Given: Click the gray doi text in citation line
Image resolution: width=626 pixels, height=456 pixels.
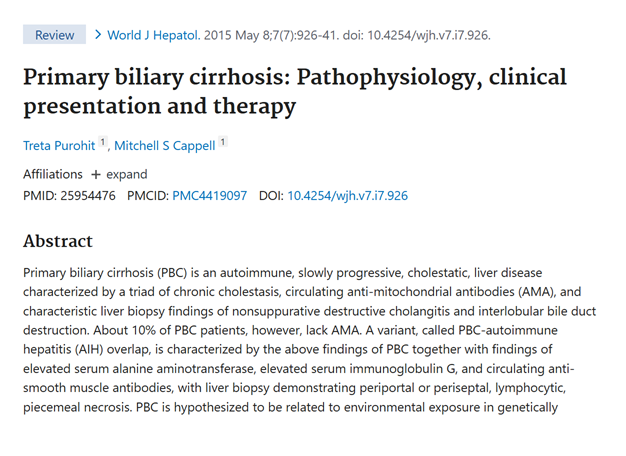Looking at the screenshot, I should click(417, 35).
